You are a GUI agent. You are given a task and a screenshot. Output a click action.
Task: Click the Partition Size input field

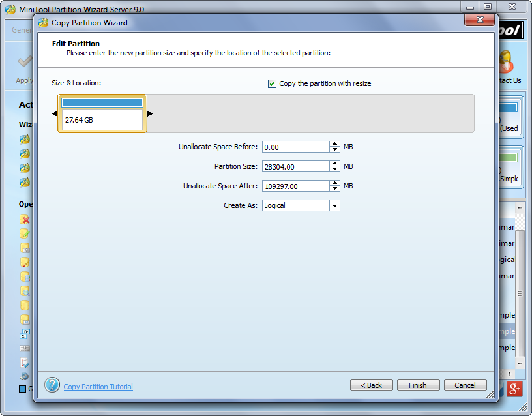point(296,167)
